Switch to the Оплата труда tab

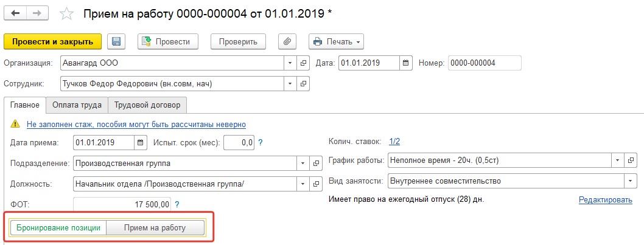click(x=77, y=105)
